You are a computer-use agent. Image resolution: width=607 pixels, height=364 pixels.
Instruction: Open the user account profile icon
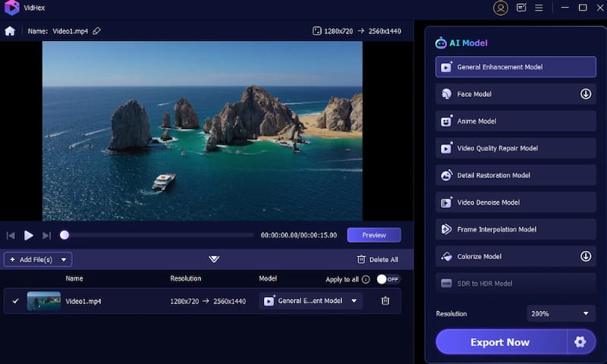(500, 8)
